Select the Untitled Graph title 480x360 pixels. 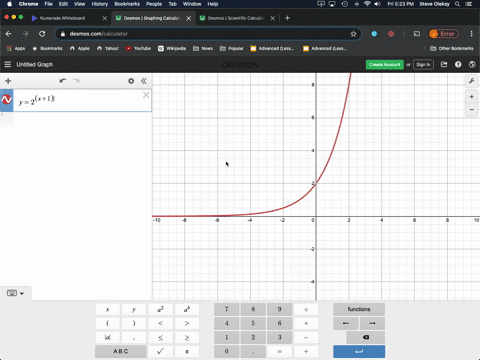click(x=35, y=64)
